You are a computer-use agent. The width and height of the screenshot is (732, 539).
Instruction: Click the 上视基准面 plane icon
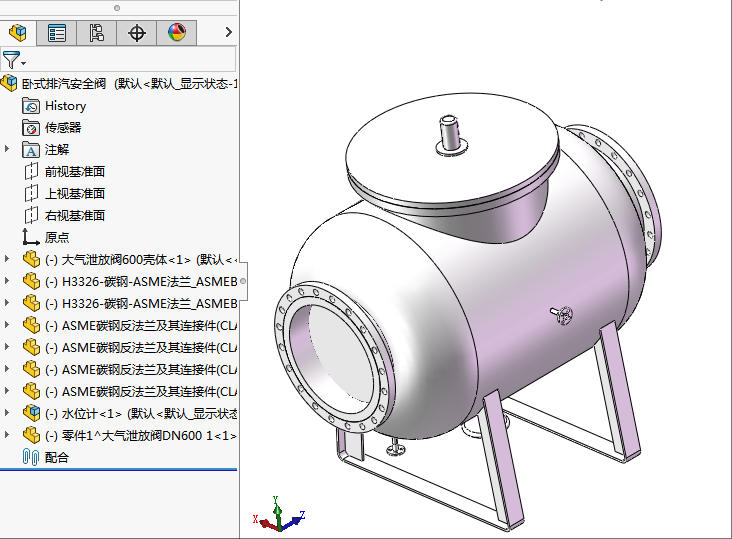31,193
